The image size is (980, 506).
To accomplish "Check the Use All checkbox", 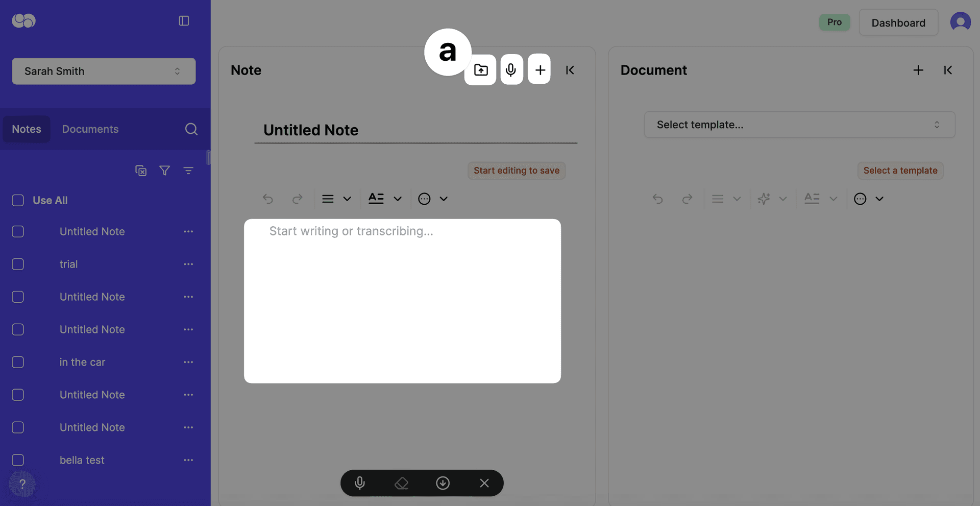I will point(18,200).
